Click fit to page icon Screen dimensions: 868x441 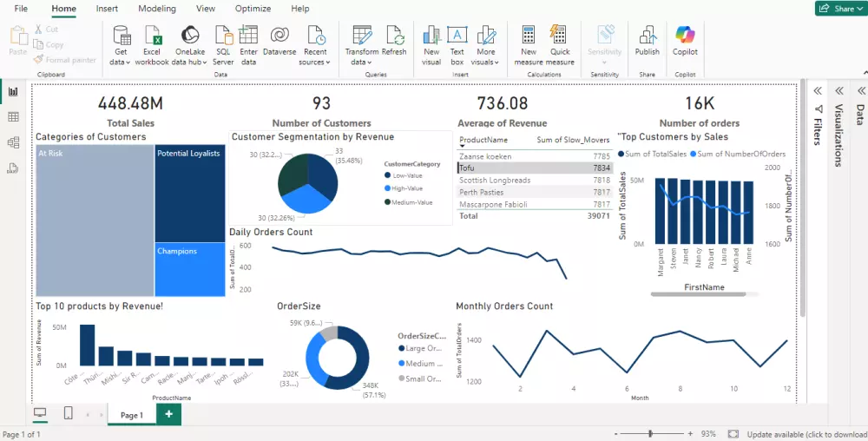733,434
